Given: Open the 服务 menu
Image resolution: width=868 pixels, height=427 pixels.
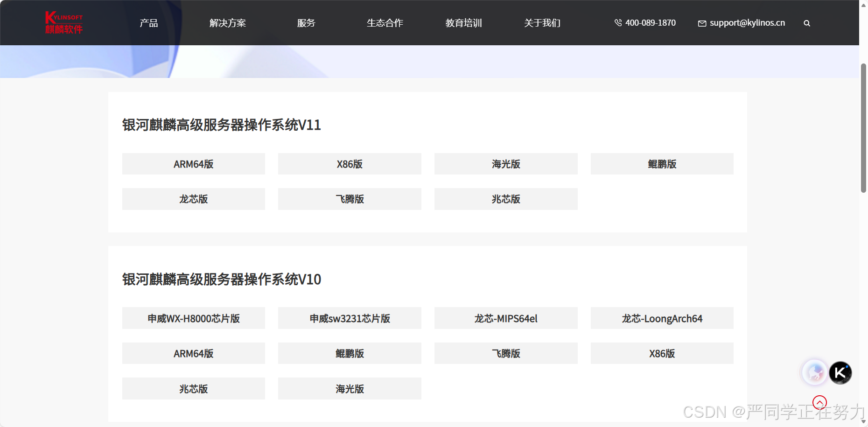Looking at the screenshot, I should click(x=306, y=23).
